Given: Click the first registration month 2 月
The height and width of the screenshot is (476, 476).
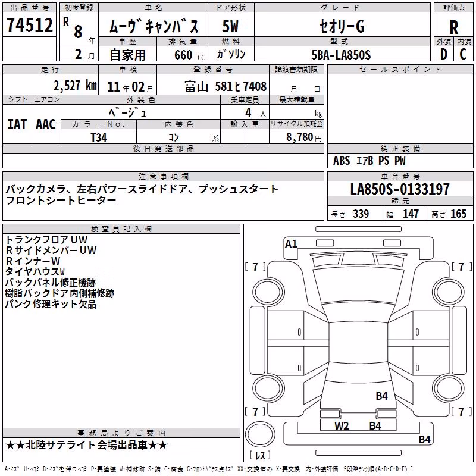Looking at the screenshot, I should tap(84, 55).
